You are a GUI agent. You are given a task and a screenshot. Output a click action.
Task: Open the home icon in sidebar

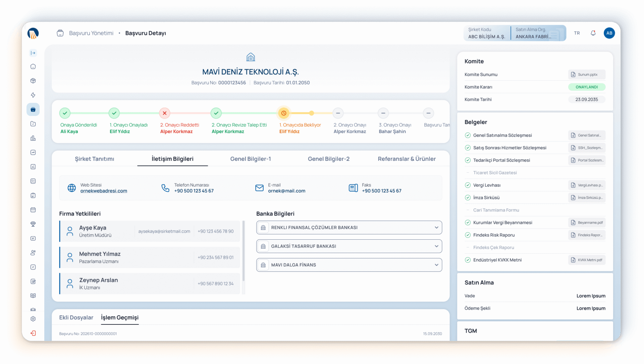(x=33, y=66)
